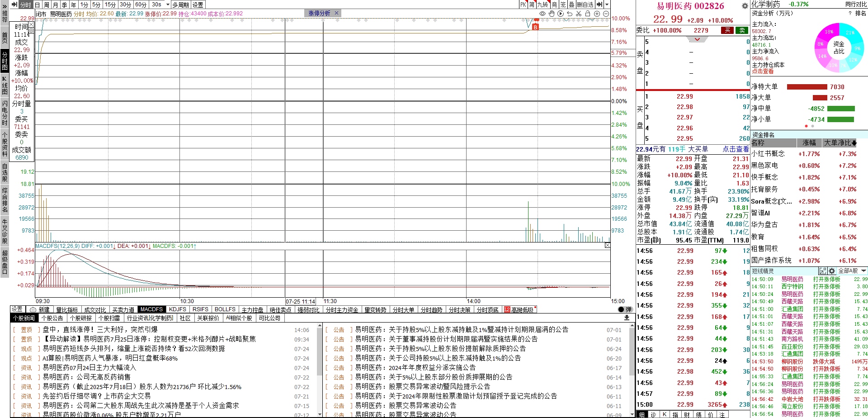Switch to the 个股公告 news tab
Image resolution: width=868 pixels, height=418 pixels.
(52, 318)
